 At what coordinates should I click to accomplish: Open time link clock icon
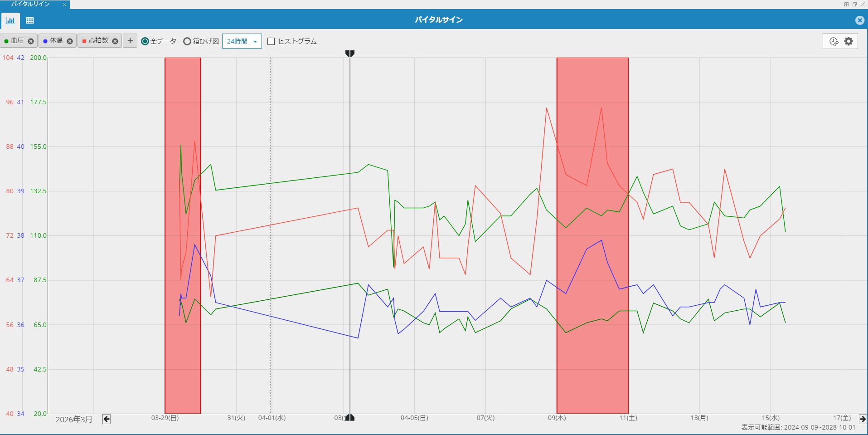[834, 41]
